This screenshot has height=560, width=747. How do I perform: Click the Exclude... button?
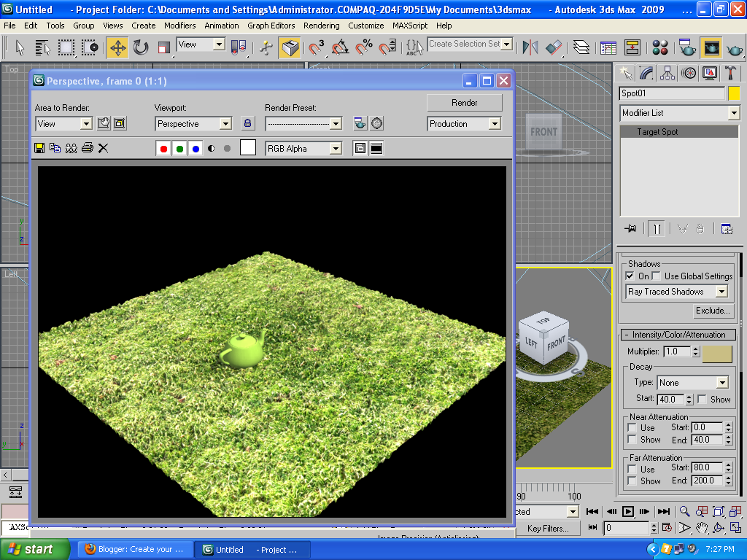point(713,311)
